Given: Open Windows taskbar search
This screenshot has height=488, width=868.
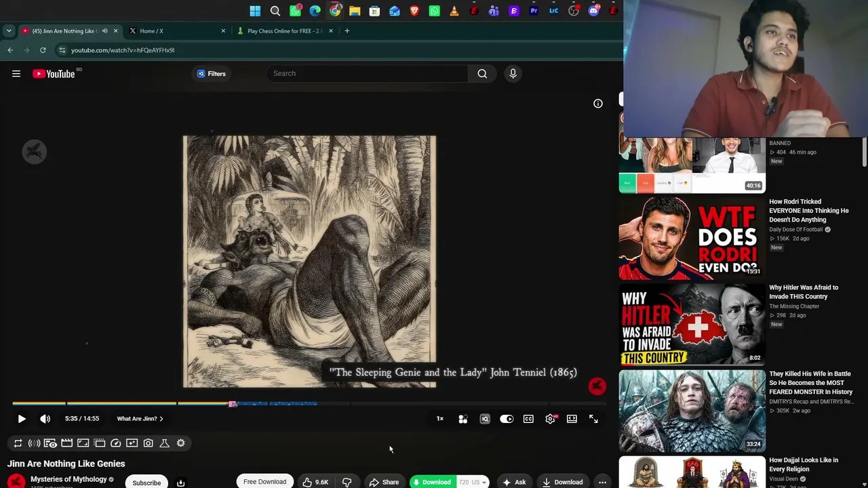Looking at the screenshot, I should click(x=275, y=11).
